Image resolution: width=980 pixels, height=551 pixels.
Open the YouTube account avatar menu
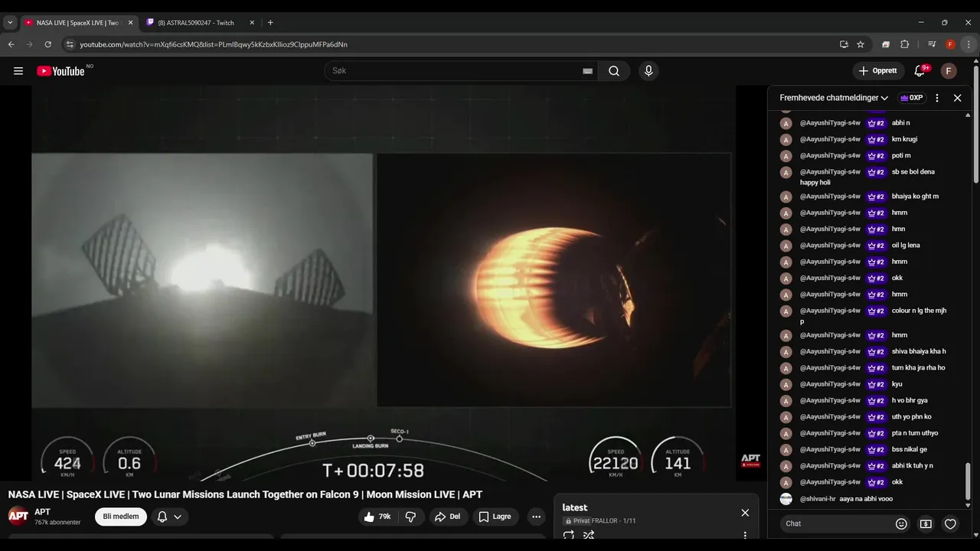tap(949, 71)
